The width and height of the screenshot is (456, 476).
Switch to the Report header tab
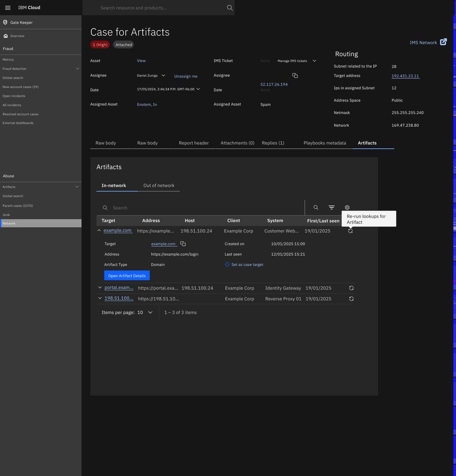[194, 143]
